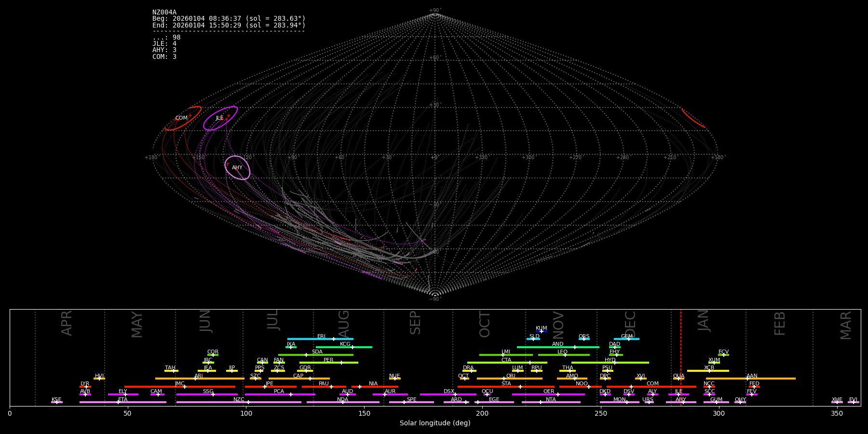Click the '...: 98' sporadic count

166,38
